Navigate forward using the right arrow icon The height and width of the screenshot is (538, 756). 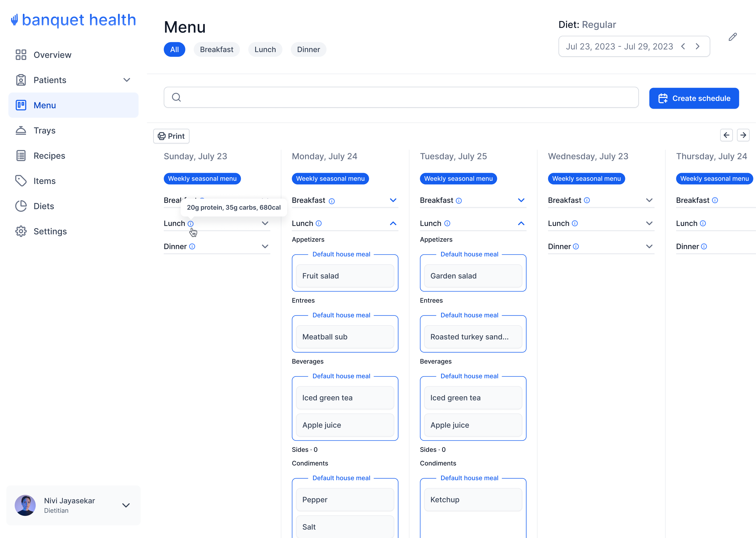743,135
